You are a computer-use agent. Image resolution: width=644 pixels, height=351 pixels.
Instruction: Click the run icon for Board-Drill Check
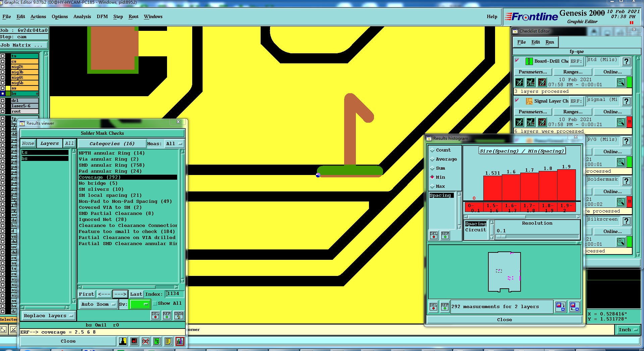pyautogui.click(x=519, y=82)
